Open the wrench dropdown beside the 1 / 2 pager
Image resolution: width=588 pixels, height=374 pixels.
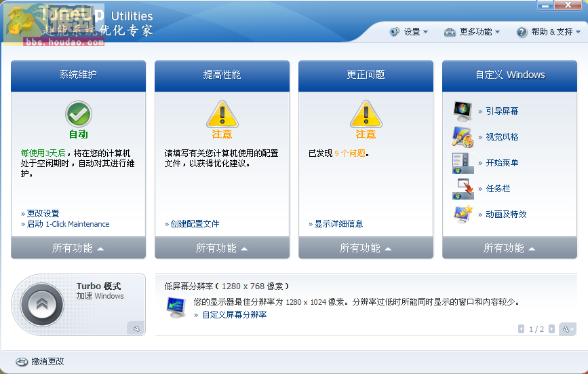(x=568, y=329)
